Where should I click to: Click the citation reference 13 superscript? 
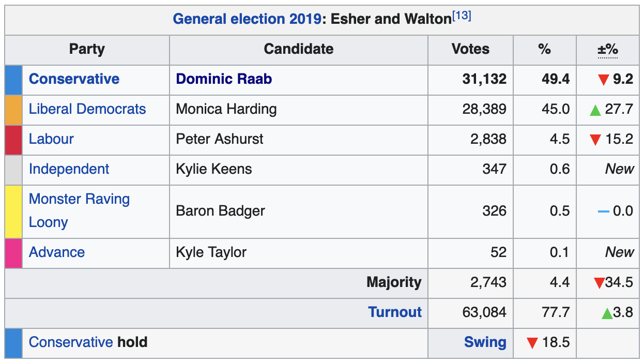coord(462,16)
